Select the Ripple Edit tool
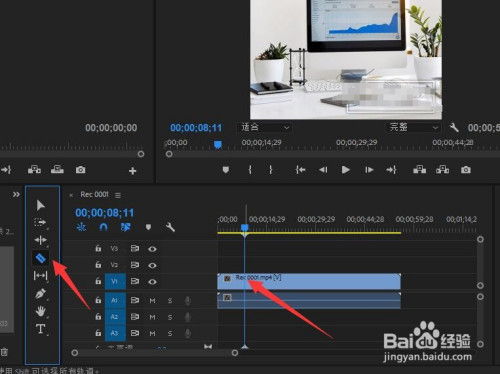Viewport: 500px width, 374px height. pos(40,240)
